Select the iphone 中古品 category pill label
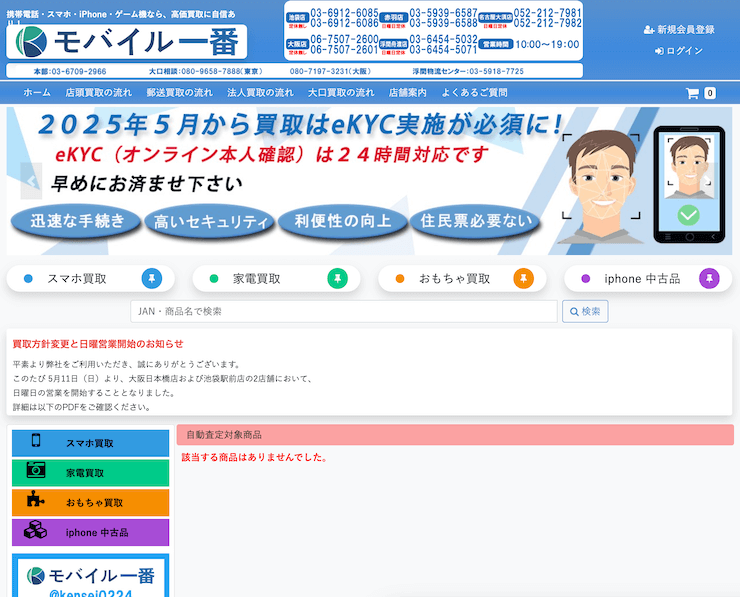This screenshot has height=597, width=740. pyautogui.click(x=642, y=279)
